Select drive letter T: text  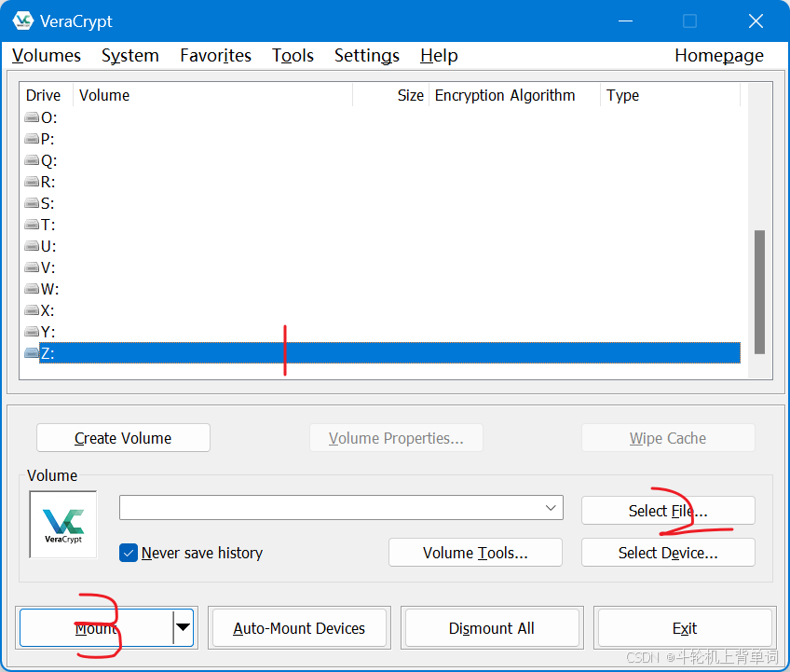tap(48, 225)
